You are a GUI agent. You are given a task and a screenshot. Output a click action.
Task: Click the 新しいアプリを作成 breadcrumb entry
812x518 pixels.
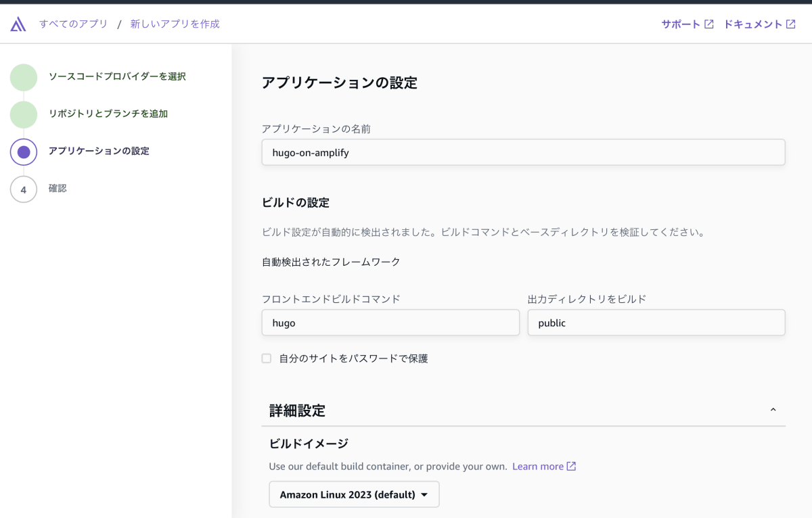pos(173,23)
